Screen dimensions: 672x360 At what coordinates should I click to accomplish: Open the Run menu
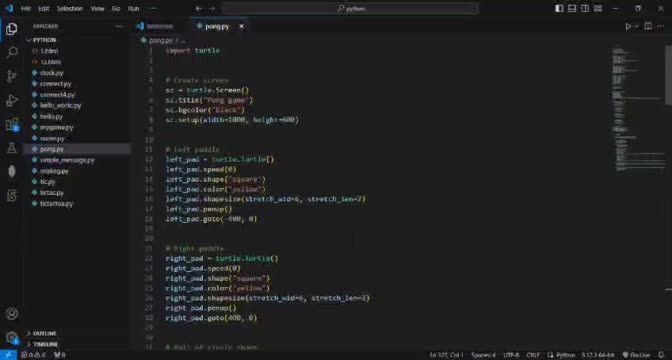pyautogui.click(x=133, y=9)
